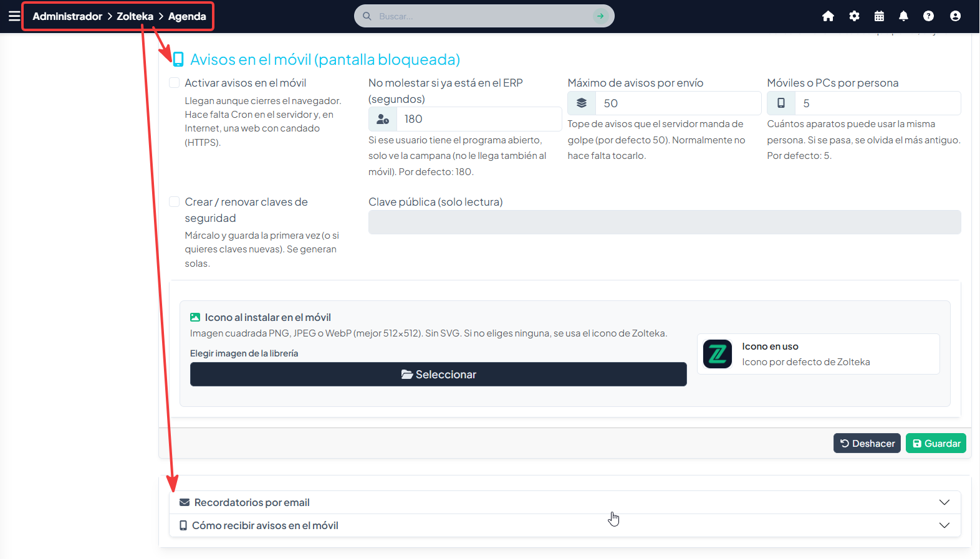The height and width of the screenshot is (559, 980).
Task: Expand Cómo recibir avisos en el móvil
Action: (x=565, y=525)
